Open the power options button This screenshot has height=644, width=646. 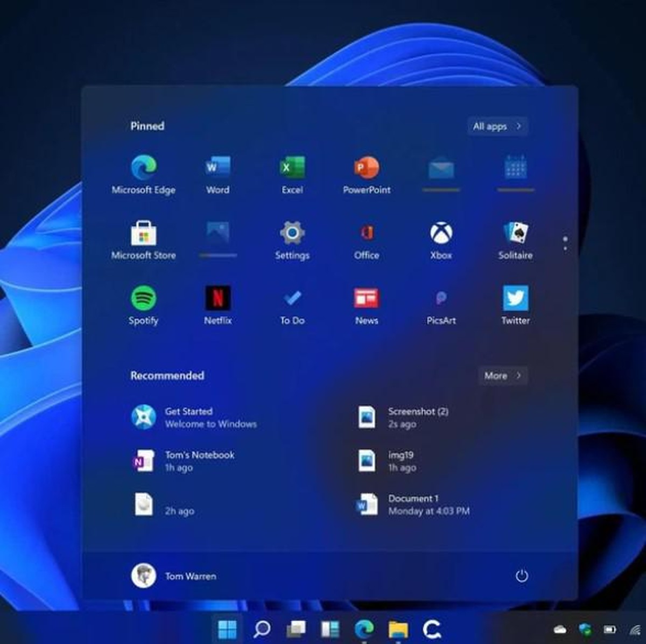(x=522, y=576)
